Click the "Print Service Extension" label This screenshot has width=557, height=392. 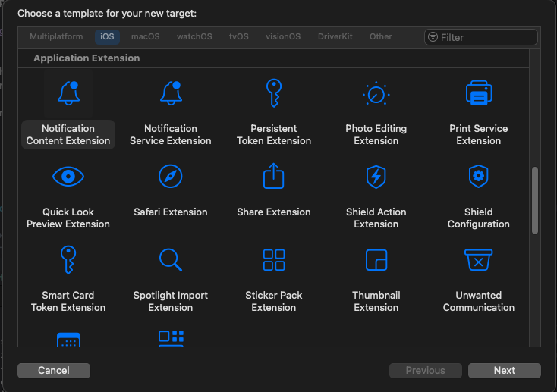pyautogui.click(x=479, y=134)
